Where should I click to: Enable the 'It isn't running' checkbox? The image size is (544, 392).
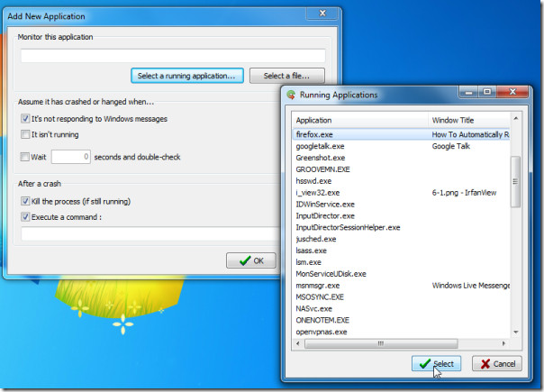click(25, 134)
